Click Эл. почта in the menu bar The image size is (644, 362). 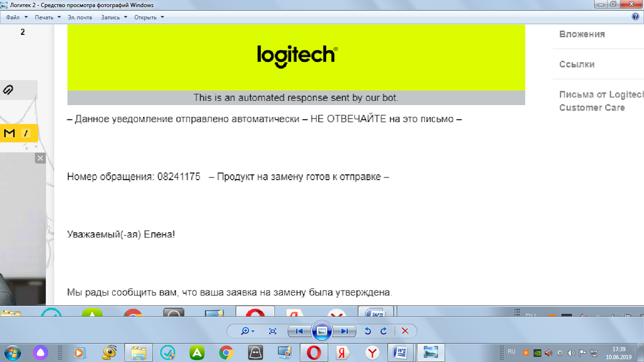80,17
